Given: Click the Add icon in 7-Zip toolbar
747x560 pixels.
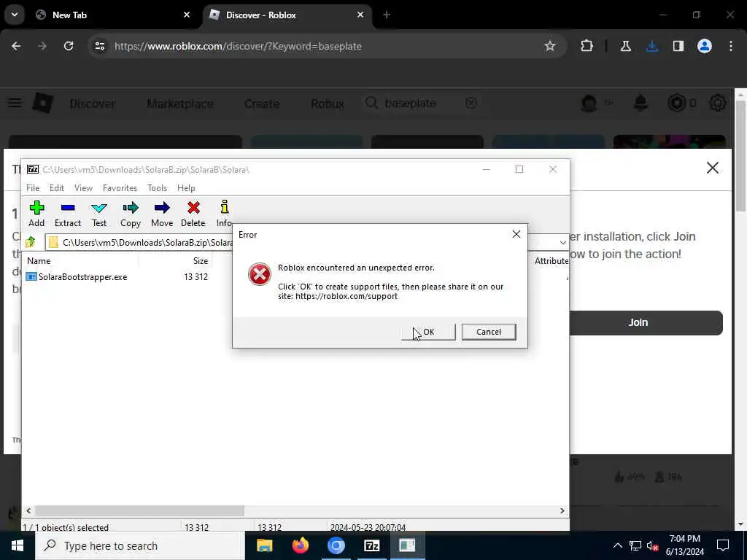Looking at the screenshot, I should (36, 208).
